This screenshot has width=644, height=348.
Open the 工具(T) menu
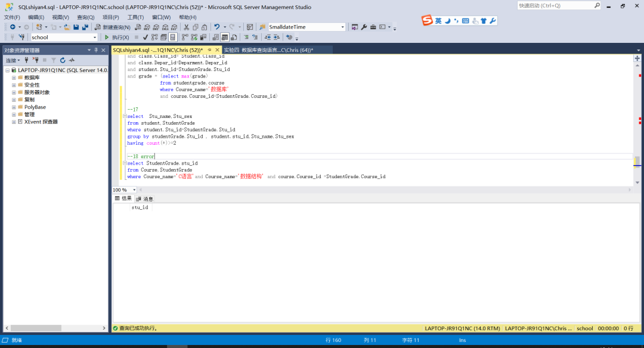point(135,17)
